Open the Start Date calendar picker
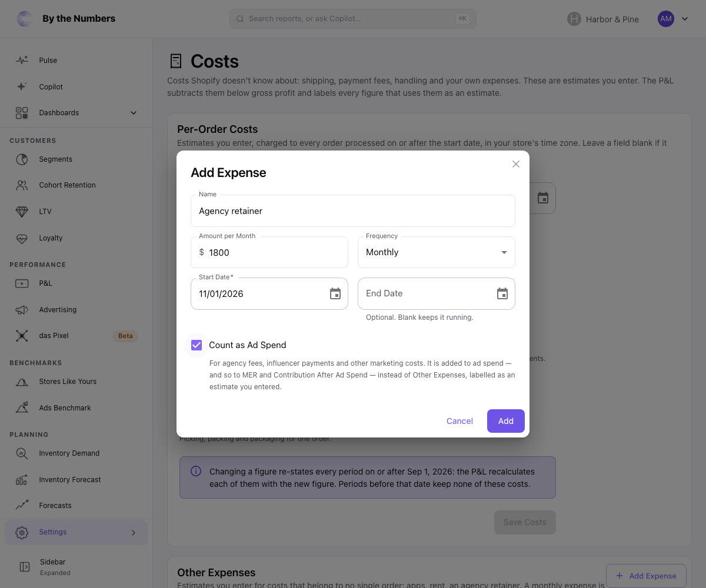Viewport: 706px width, 588px height. pos(335,294)
